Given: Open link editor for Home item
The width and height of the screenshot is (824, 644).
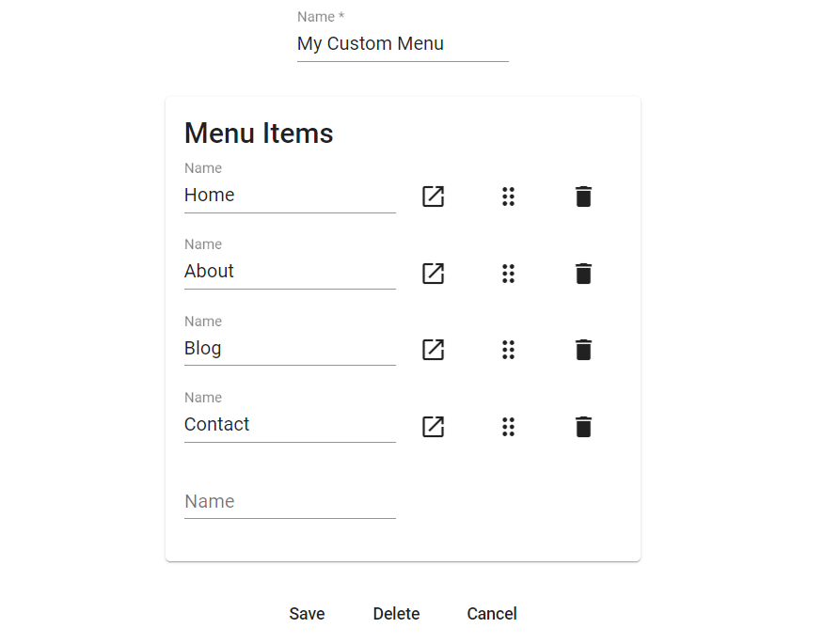Looking at the screenshot, I should click(433, 196).
